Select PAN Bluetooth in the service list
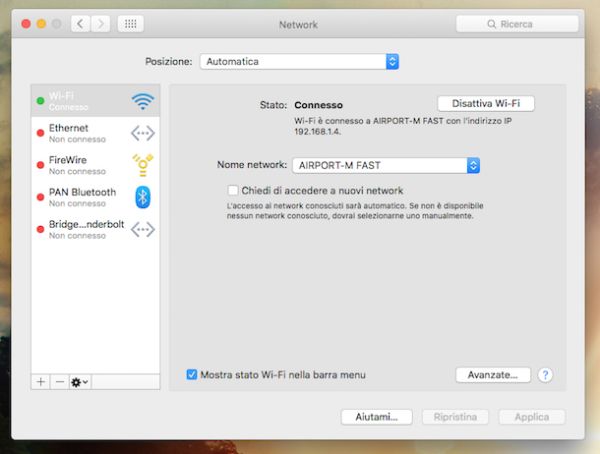Viewport: 600px width, 454px height. pos(83,197)
